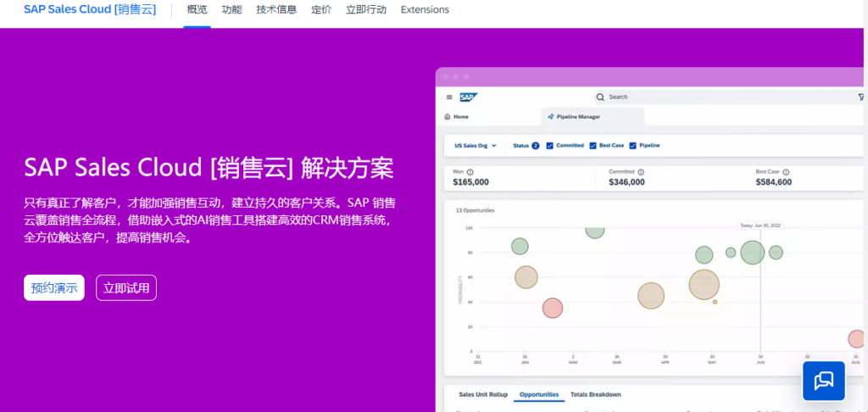The height and width of the screenshot is (412, 868).
Task: Click the hamburger menu icon beside SAP logo
Action: [x=449, y=97]
